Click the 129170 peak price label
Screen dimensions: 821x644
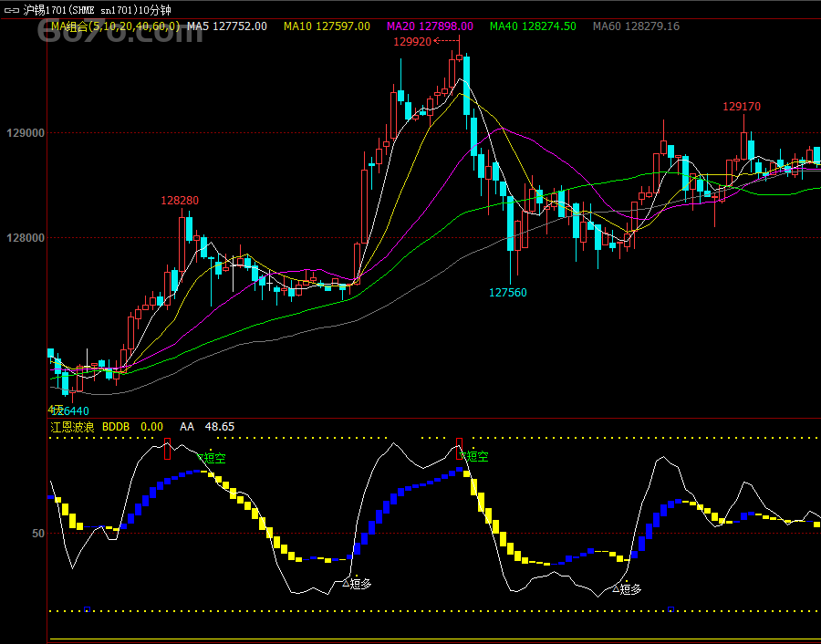(x=742, y=107)
